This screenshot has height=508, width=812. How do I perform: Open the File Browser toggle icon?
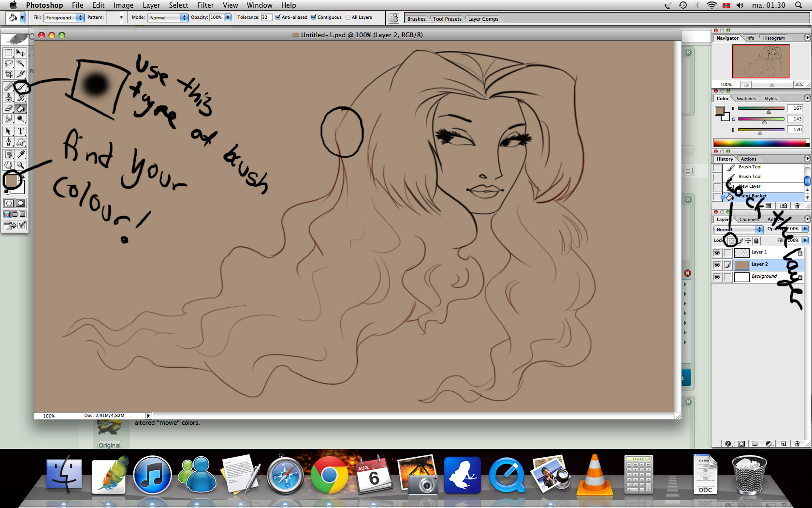point(394,18)
